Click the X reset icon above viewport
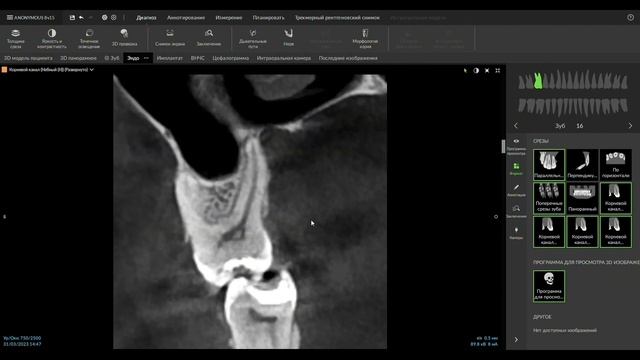 click(x=487, y=70)
